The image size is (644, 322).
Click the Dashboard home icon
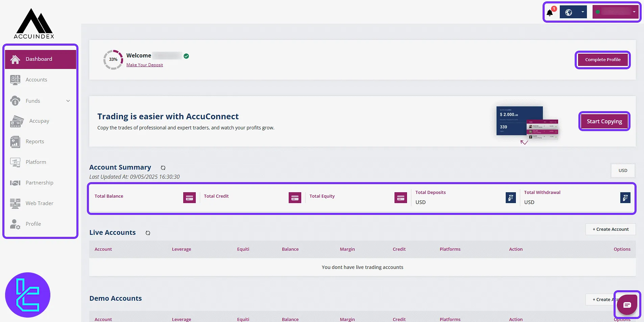pyautogui.click(x=15, y=59)
